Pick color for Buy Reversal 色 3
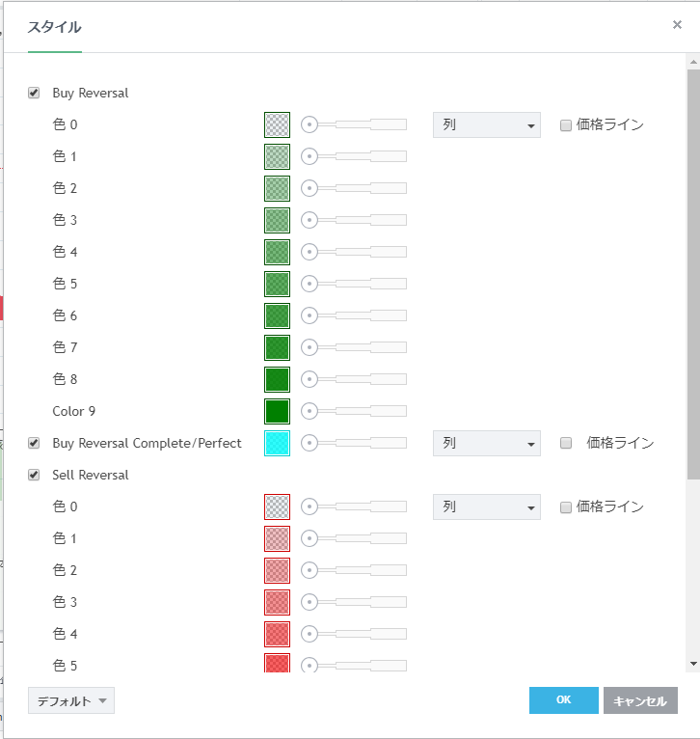Viewport: 700px width, 739px height. pyautogui.click(x=277, y=220)
